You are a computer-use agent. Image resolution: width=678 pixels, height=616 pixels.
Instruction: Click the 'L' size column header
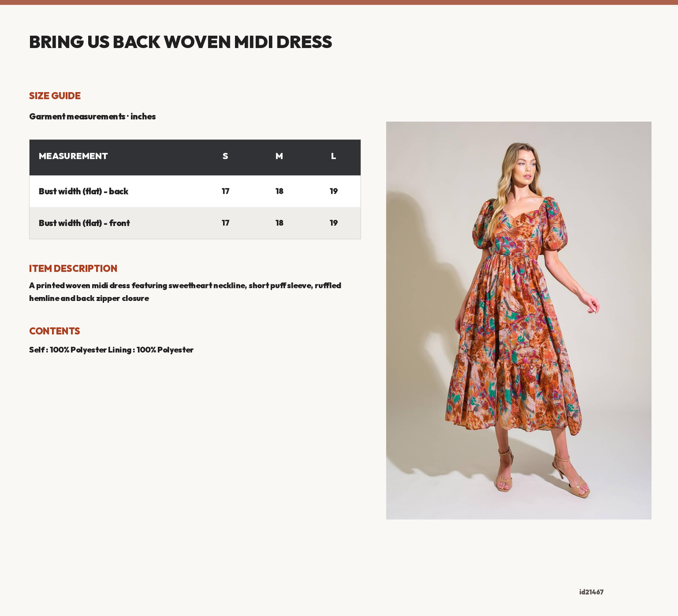[x=333, y=156]
